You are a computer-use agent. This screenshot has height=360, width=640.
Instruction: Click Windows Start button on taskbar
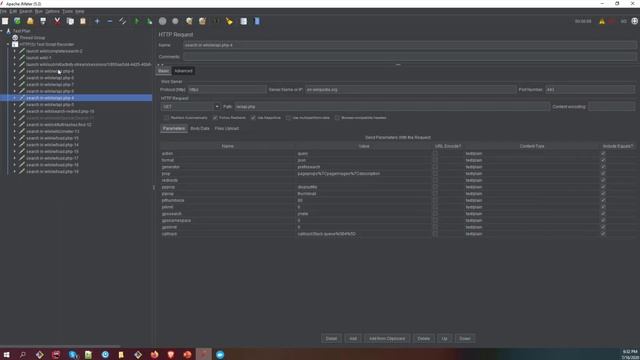pyautogui.click(x=7, y=354)
